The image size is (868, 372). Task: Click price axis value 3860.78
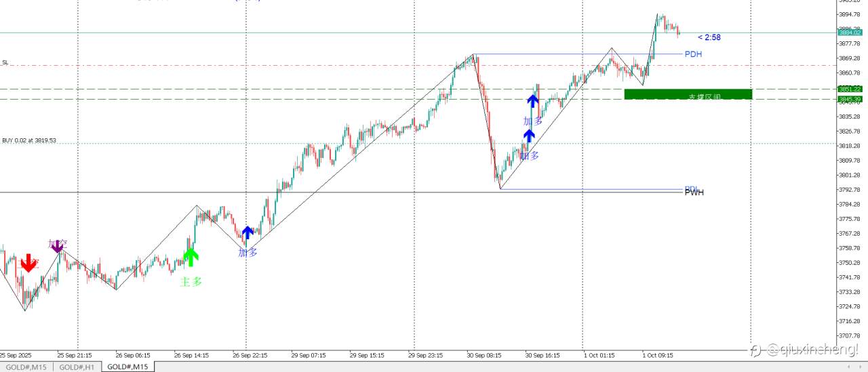point(850,73)
